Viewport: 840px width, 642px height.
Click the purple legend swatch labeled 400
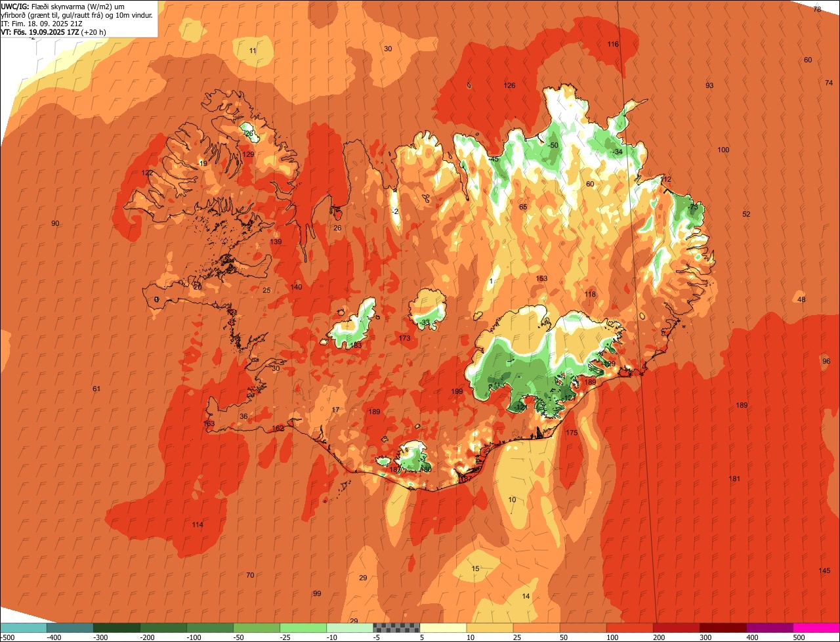click(x=769, y=628)
